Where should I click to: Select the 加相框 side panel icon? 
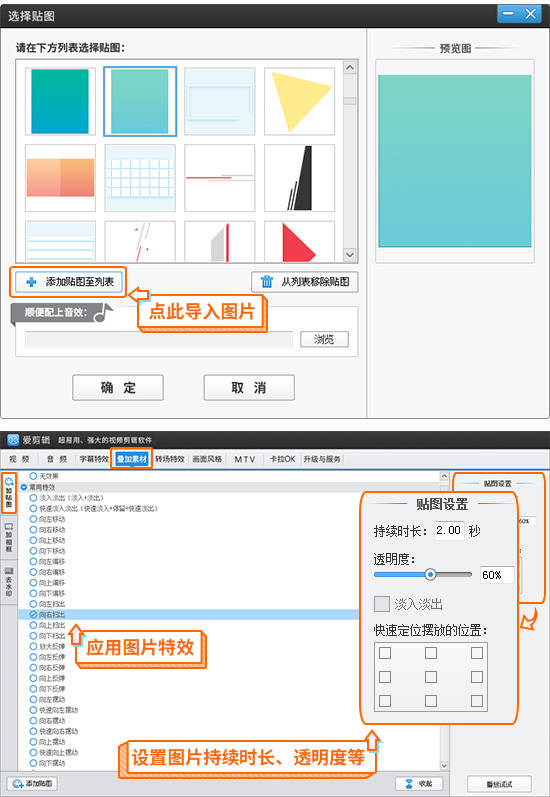point(9,538)
